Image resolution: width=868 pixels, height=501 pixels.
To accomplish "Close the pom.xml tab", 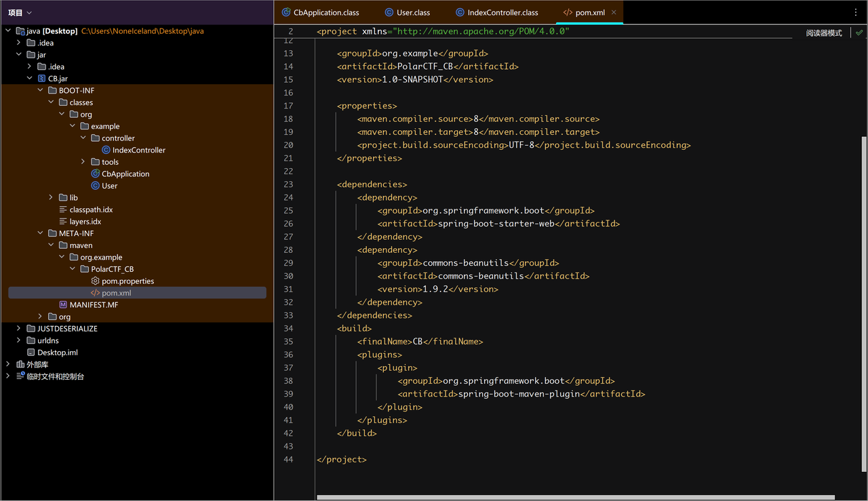I will [614, 12].
